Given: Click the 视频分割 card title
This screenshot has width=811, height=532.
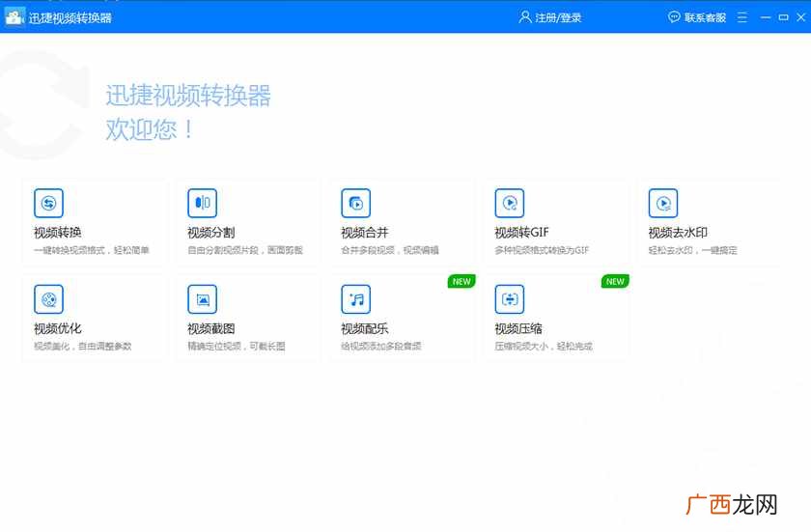Looking at the screenshot, I should (211, 233).
